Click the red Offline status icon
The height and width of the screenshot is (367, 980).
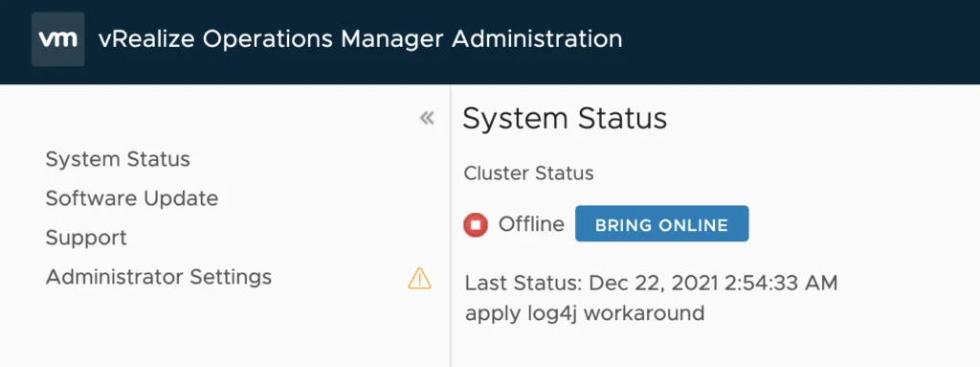476,224
